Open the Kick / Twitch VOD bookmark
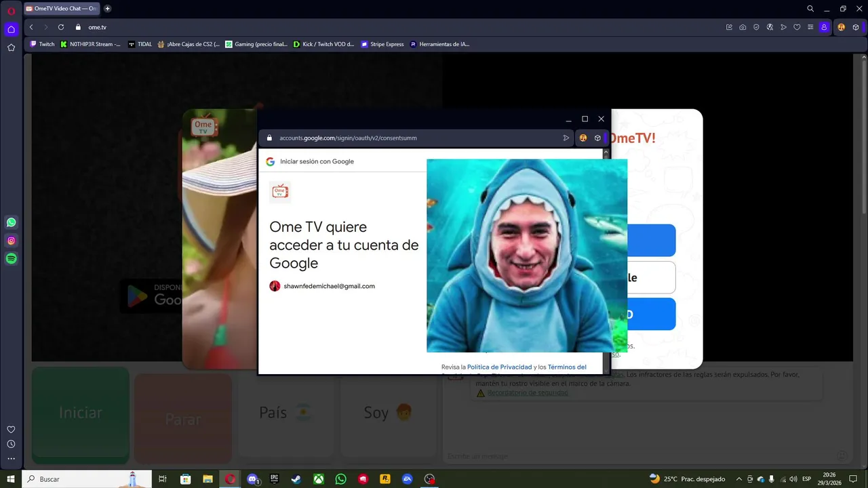The image size is (868, 488). [x=323, y=44]
